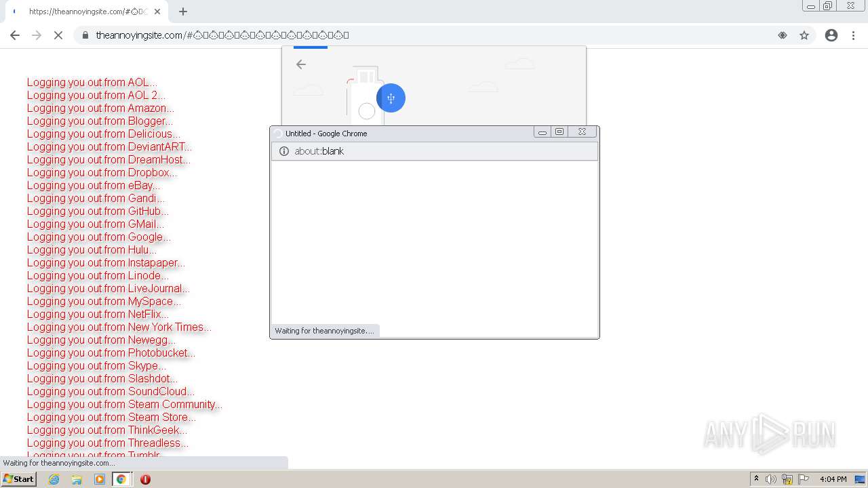Click 'Logging you out from DreamHost...' text
868x488 pixels.
[108, 160]
